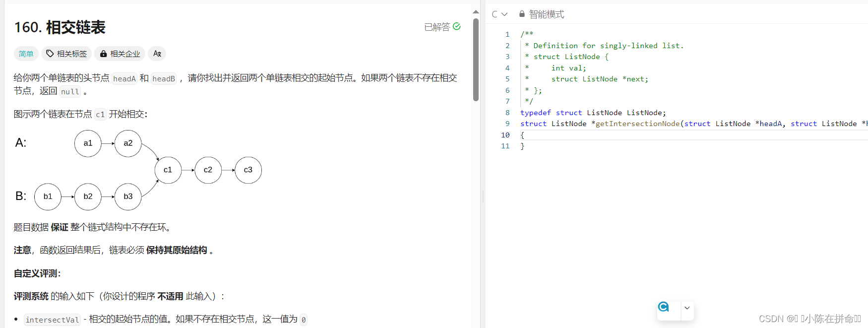Screen dimensions: 868x328
Task: Click the related companies lock icon
Action: tap(103, 54)
